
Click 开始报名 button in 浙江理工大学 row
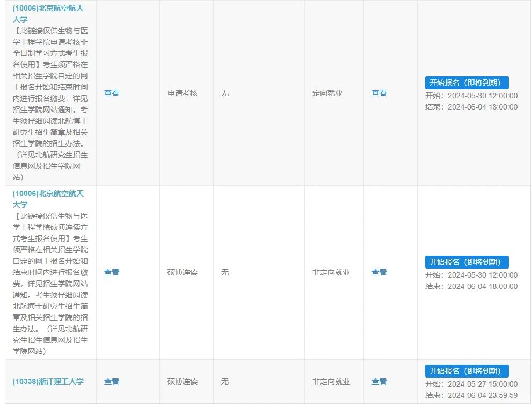pos(467,371)
